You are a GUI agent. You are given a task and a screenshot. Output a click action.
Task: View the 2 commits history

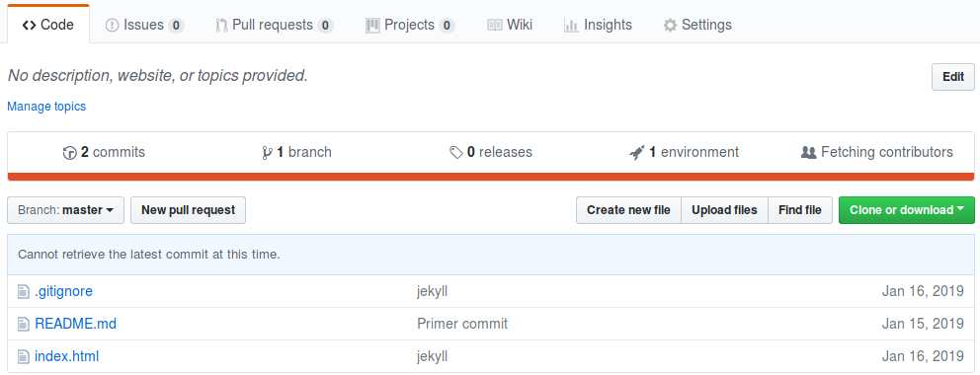coord(104,152)
